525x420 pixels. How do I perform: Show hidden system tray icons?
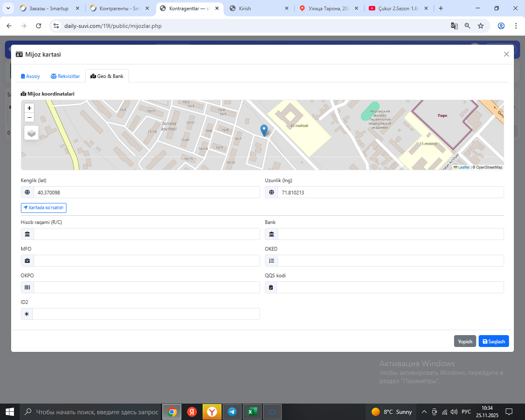click(x=424, y=412)
